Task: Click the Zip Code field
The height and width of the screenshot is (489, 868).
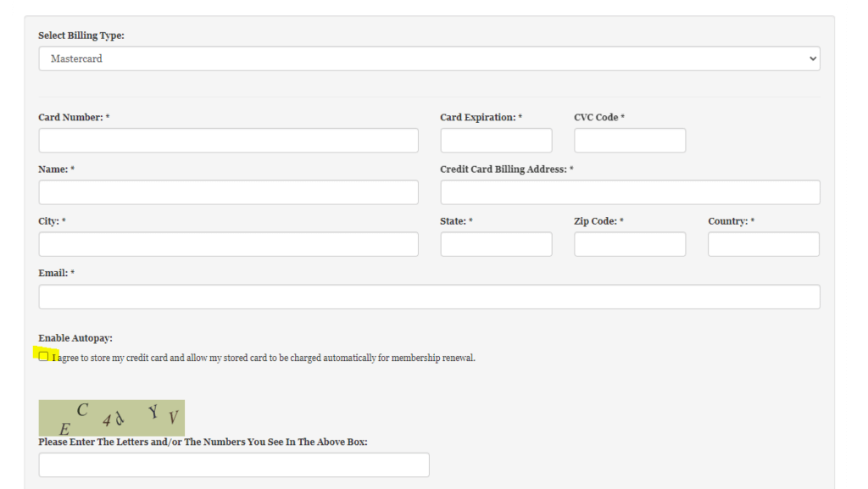Action: [x=630, y=244]
